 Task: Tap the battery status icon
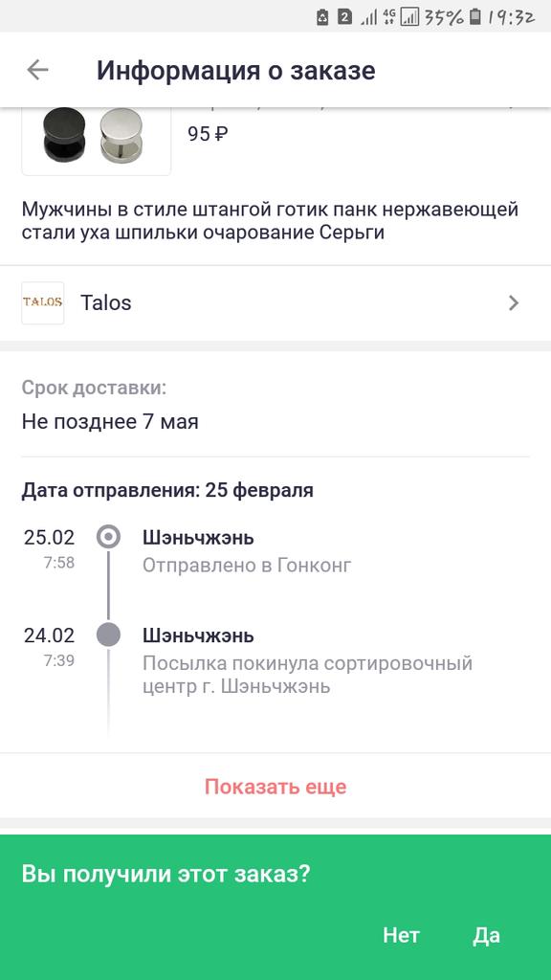pyautogui.click(x=476, y=17)
